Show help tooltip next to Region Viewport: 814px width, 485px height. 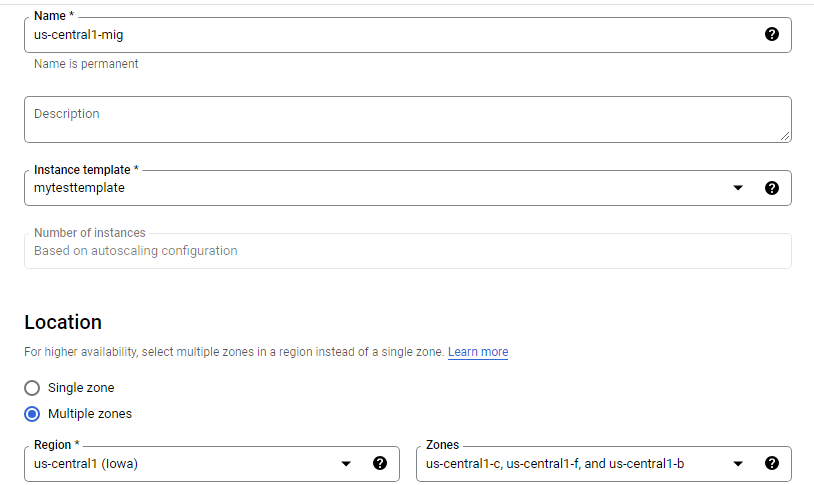(x=379, y=463)
